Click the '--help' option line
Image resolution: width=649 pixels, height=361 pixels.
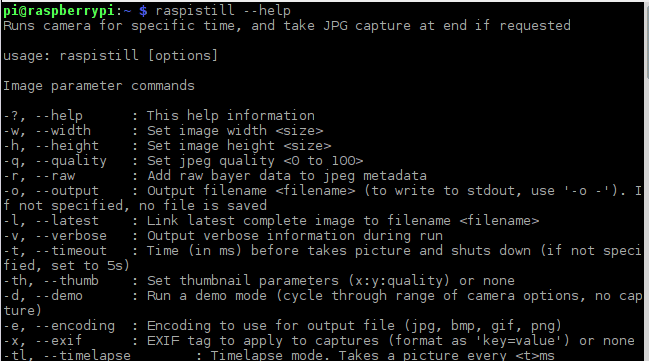159,116
